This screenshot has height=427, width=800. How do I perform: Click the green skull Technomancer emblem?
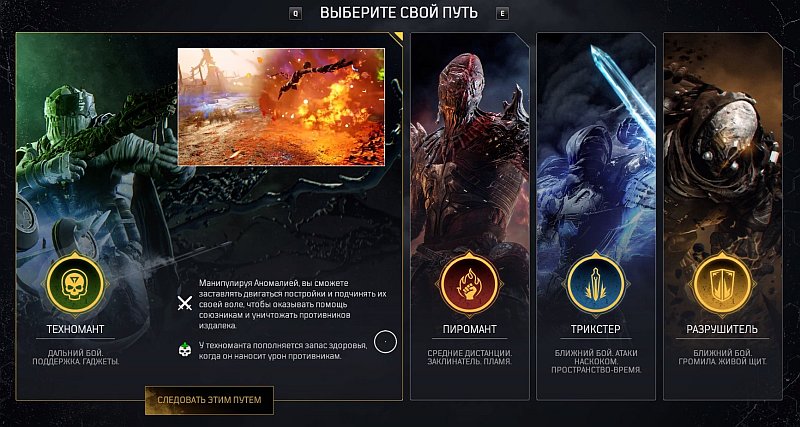click(76, 284)
